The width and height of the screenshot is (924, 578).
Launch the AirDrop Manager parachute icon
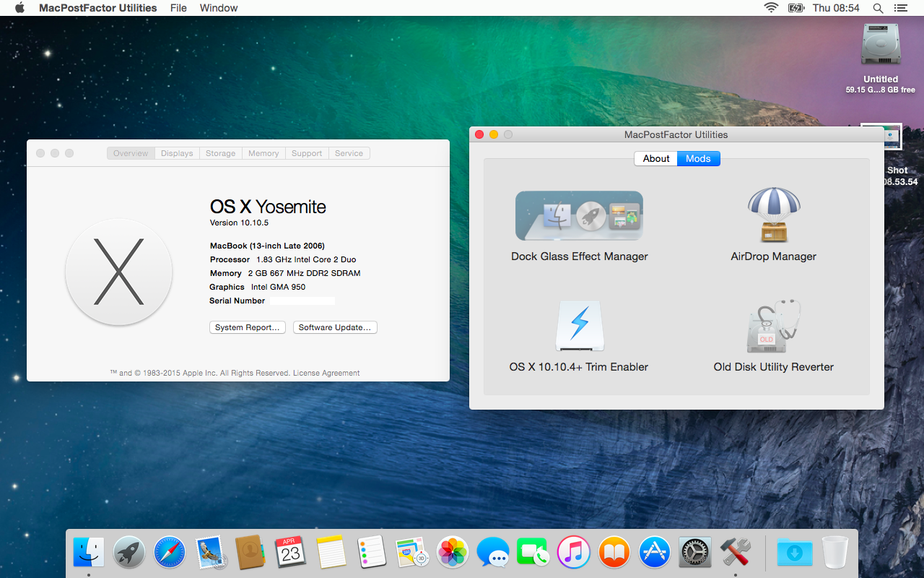773,215
